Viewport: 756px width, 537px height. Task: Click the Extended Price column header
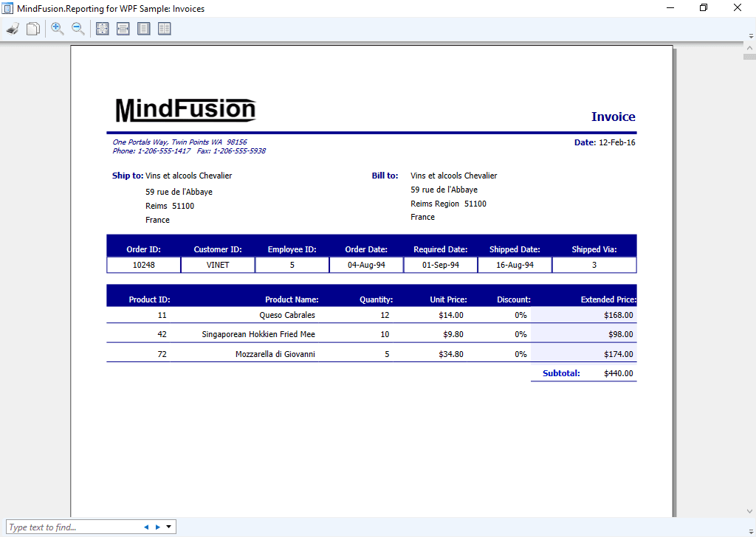608,299
